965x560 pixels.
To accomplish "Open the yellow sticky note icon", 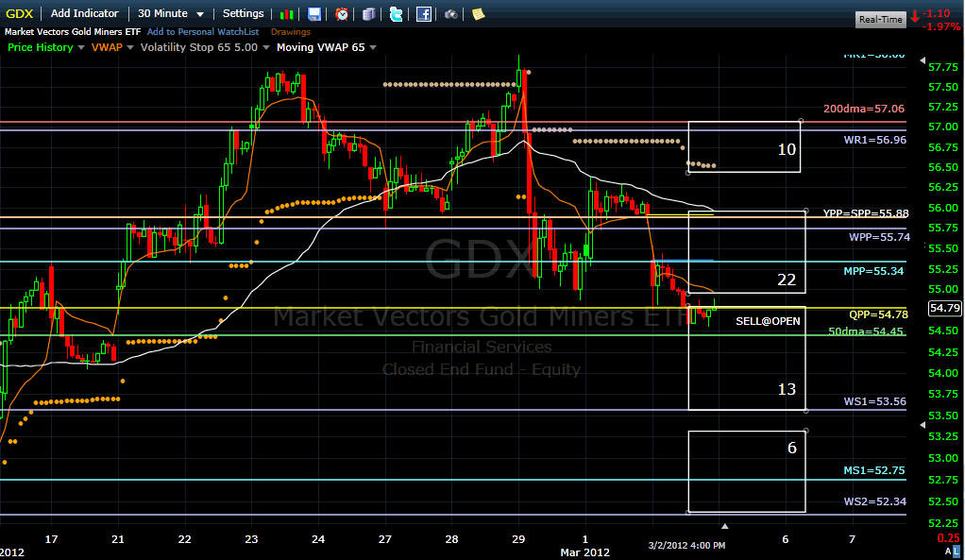I will pyautogui.click(x=478, y=14).
